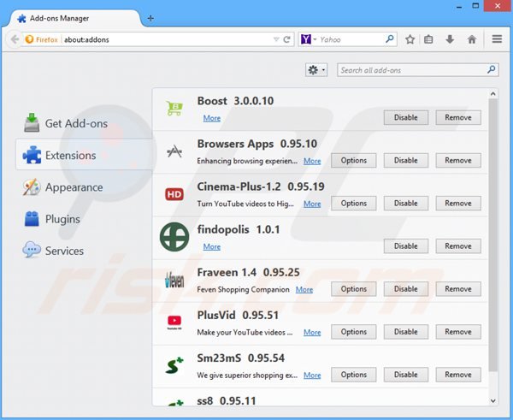This screenshot has height=420, width=513.
Task: Select the Extensions category
Action: [x=84, y=155]
